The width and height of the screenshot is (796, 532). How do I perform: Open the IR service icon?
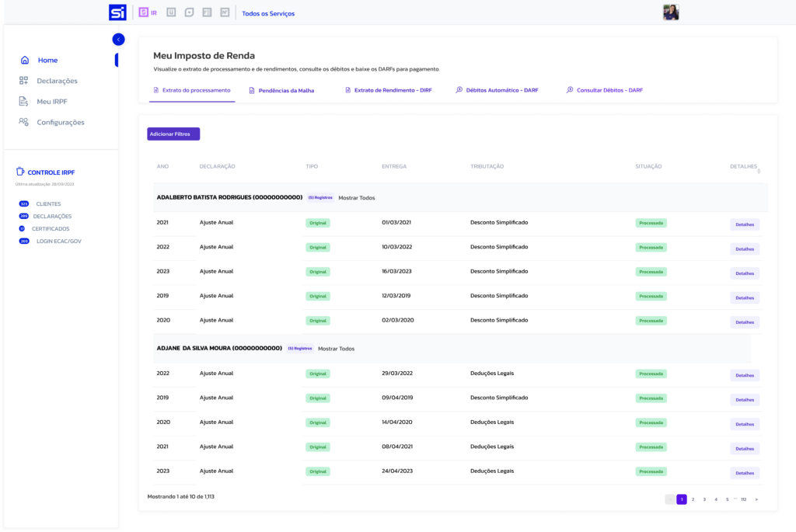point(144,12)
